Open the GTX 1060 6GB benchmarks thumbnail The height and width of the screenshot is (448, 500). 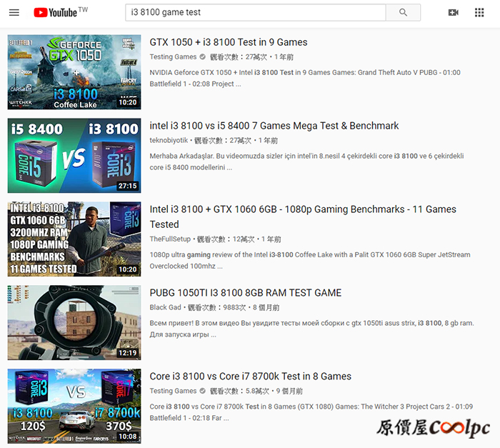coord(74,239)
